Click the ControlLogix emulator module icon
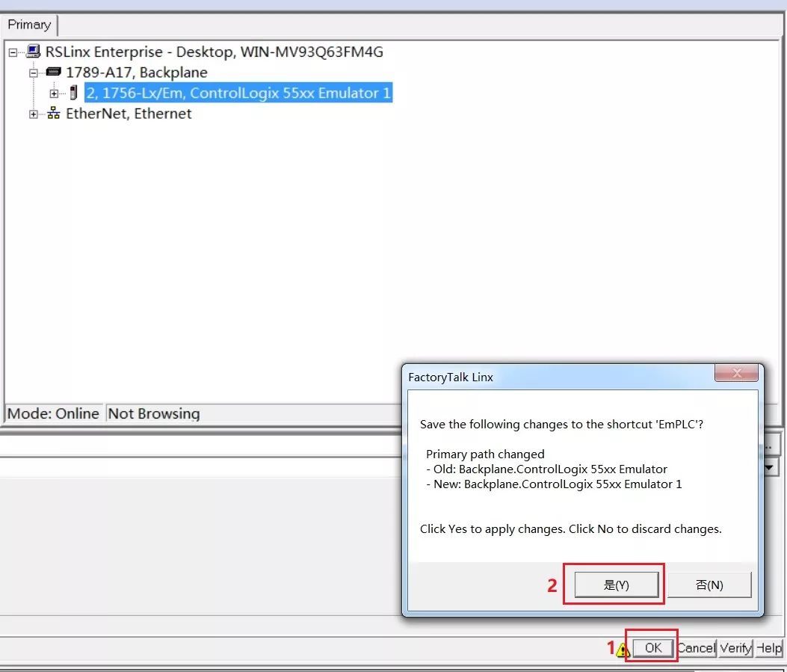 tap(73, 93)
